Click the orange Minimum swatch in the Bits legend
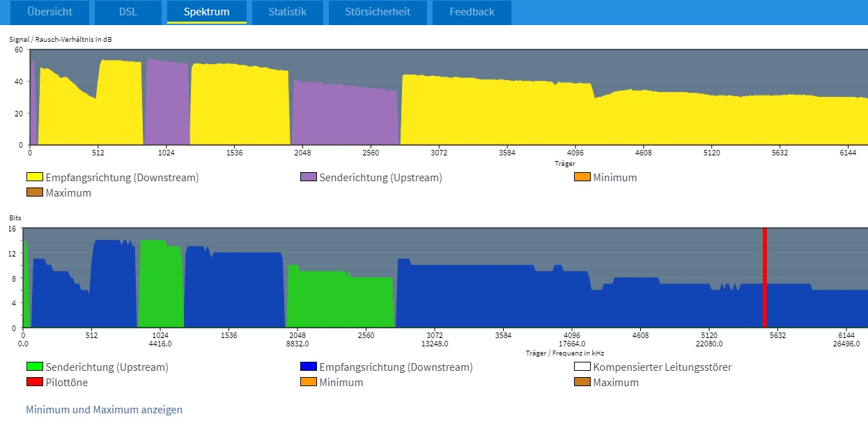Image resolution: width=868 pixels, height=421 pixels. point(309,383)
